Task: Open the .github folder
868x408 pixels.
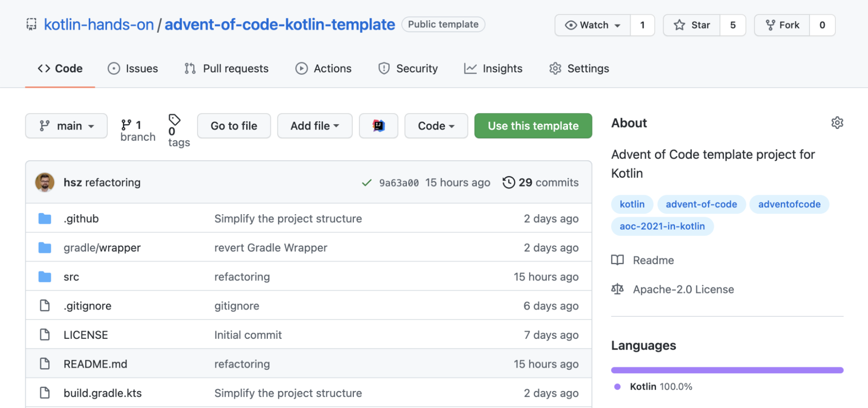Action: 81,219
